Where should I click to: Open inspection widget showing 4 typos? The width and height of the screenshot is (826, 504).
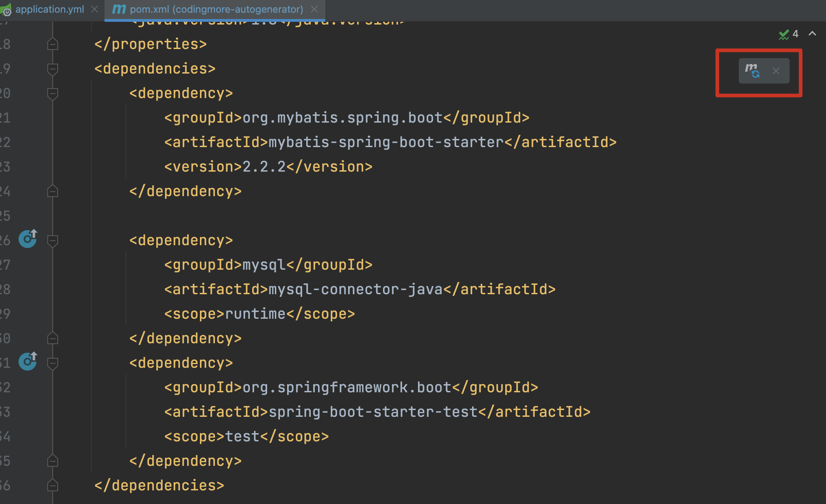pos(789,34)
